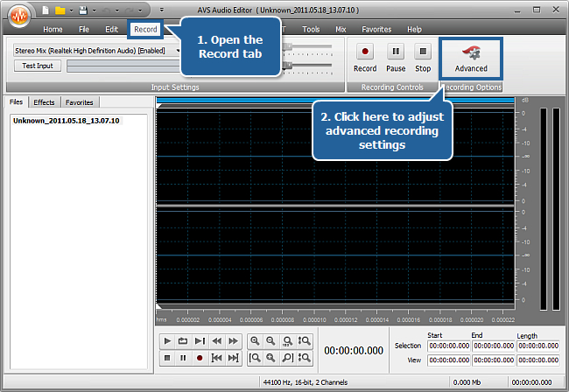
Task: Click the rewind button
Action: pyautogui.click(x=216, y=341)
